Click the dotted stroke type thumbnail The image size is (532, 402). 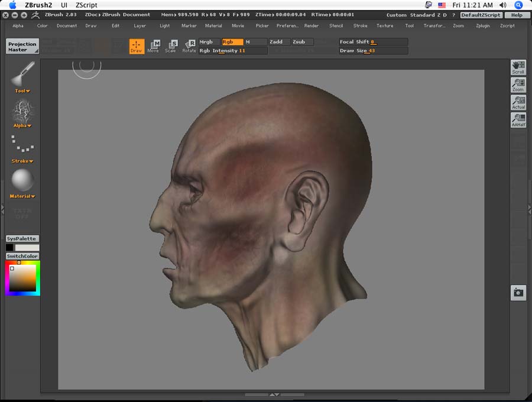[22, 144]
